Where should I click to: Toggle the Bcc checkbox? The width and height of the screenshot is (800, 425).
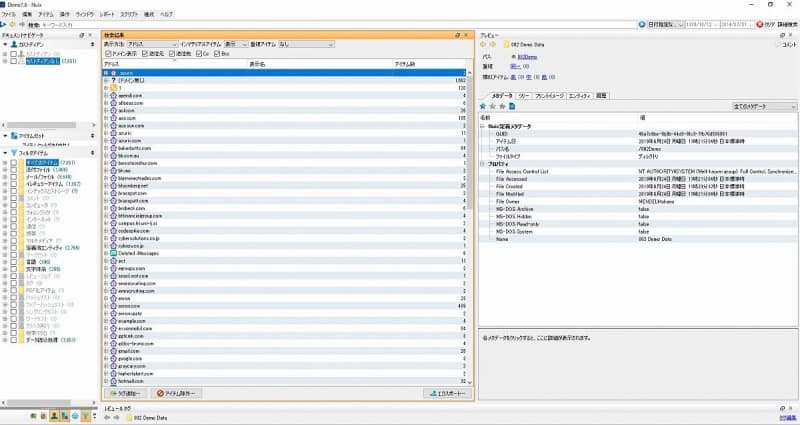[x=217, y=54]
